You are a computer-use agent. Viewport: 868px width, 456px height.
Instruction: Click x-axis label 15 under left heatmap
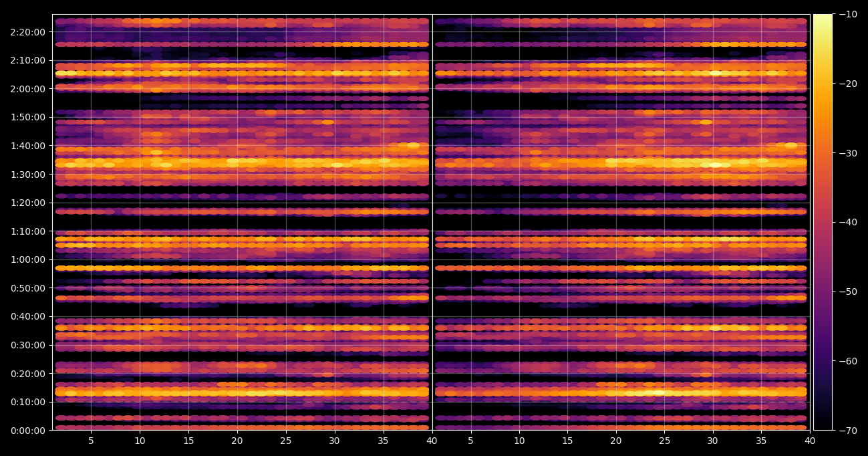click(188, 441)
